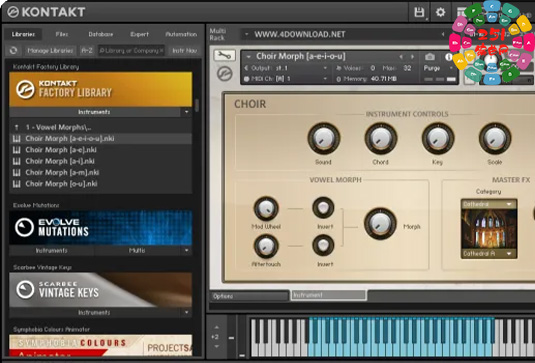Click the Scale knob
Screen dimensions: 535x363
click(495, 139)
